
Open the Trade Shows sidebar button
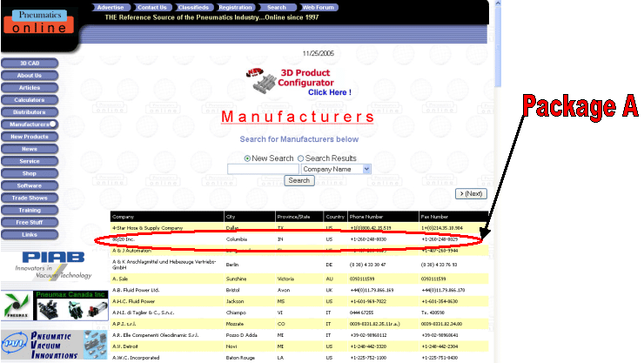coord(30,198)
